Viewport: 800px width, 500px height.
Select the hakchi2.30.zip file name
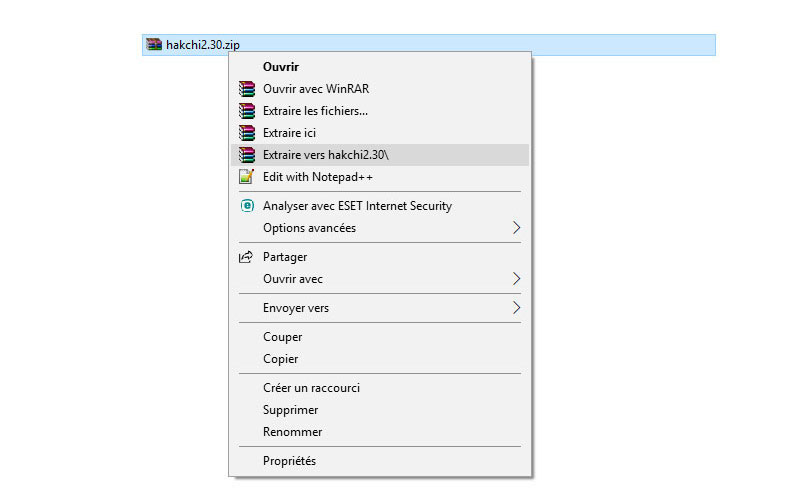coord(203,44)
